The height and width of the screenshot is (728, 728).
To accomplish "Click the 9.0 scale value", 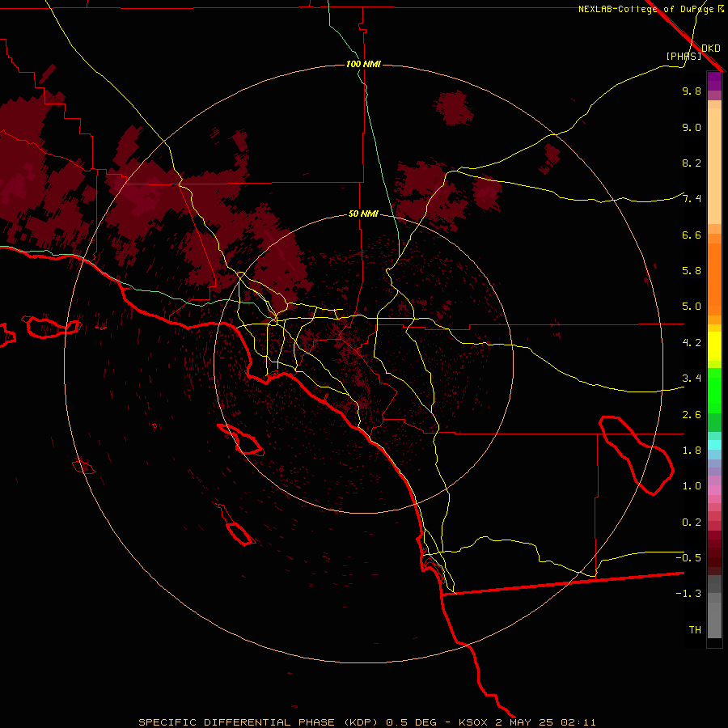I will (x=692, y=127).
